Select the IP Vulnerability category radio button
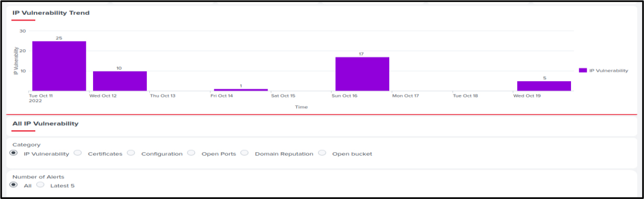This screenshot has width=644, height=199. pyautogui.click(x=13, y=153)
